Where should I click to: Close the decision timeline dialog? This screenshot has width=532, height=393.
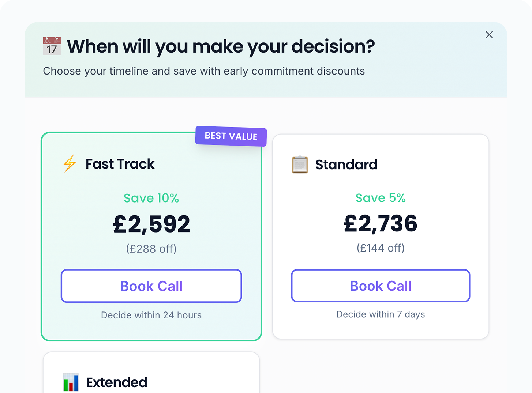coord(489,35)
